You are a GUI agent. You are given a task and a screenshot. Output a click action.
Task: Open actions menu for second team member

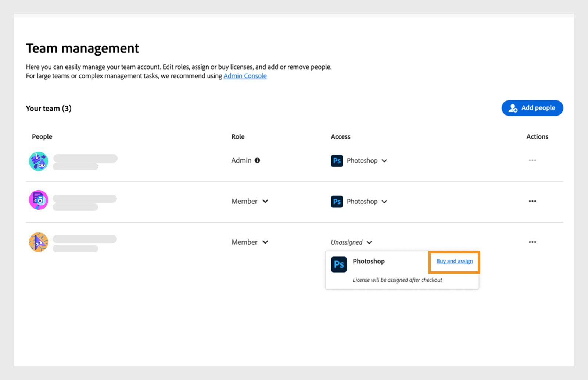click(x=532, y=201)
